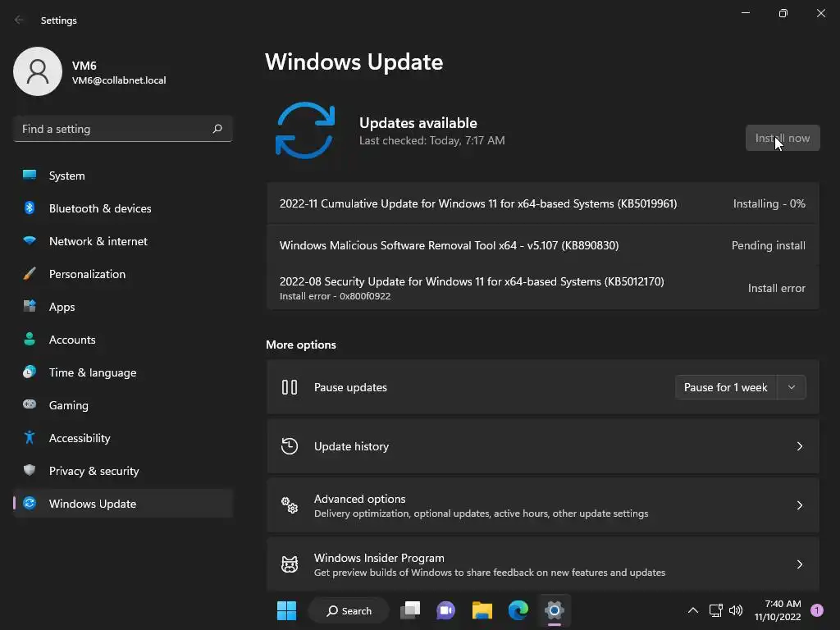Click the Network wifi icon in sidebar
The height and width of the screenshot is (630, 840).
pyautogui.click(x=30, y=240)
